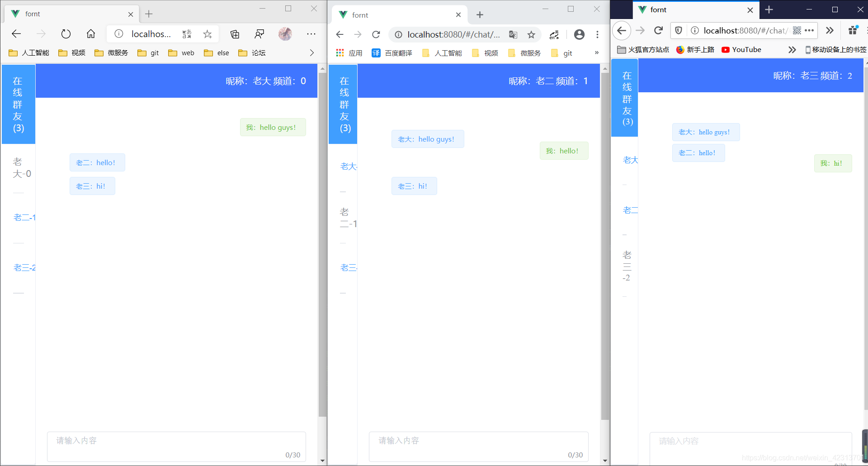The image size is (868, 466).
Task: Click the Home icon in Edge toolbar
Action: point(90,33)
